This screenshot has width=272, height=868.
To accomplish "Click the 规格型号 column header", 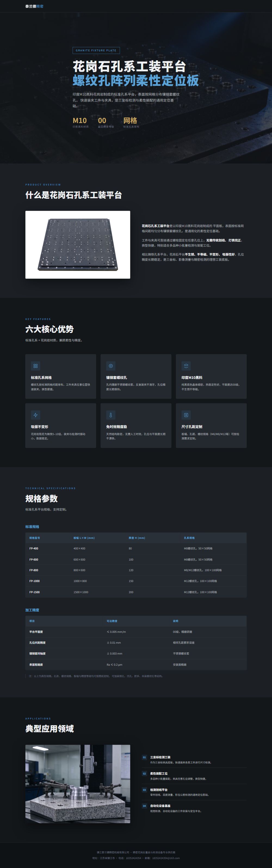I will click(x=35, y=538).
